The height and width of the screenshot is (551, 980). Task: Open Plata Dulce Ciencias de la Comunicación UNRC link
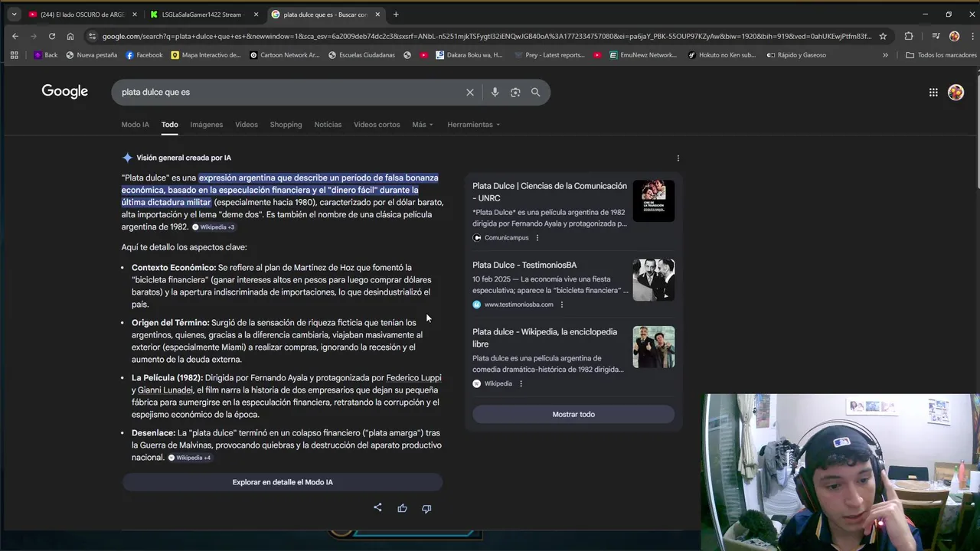pyautogui.click(x=550, y=192)
